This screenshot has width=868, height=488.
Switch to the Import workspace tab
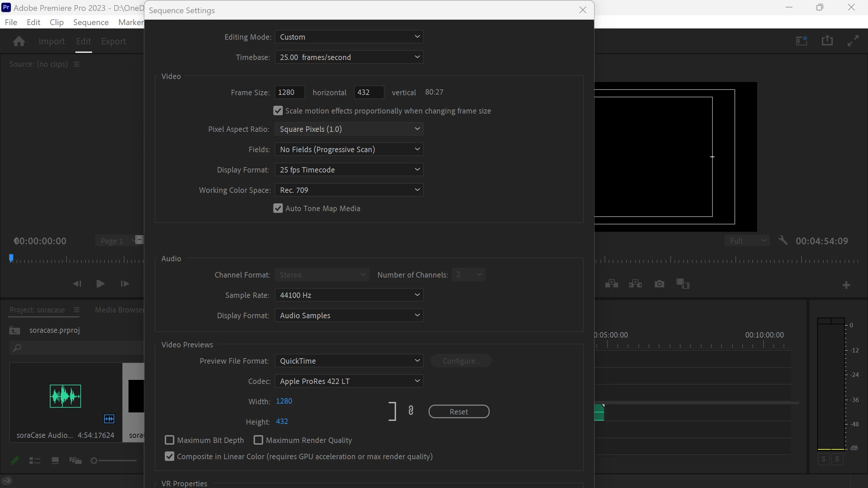click(x=52, y=41)
